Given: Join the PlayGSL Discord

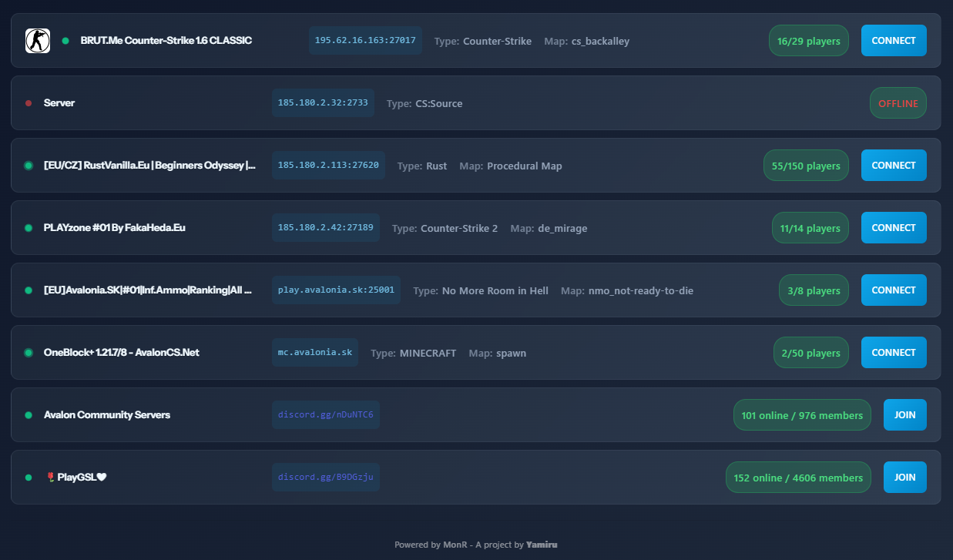Looking at the screenshot, I should click(905, 478).
